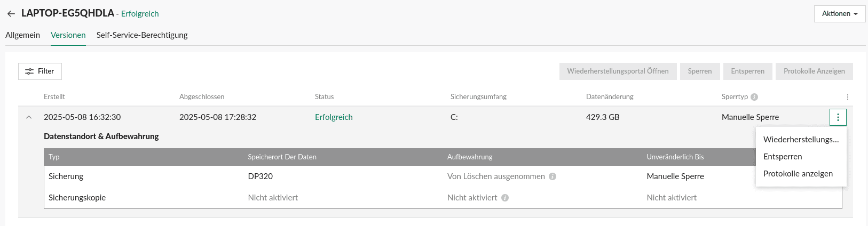
Task: Click the Wiederherstellungsportal Öffnen button
Action: [x=618, y=71]
